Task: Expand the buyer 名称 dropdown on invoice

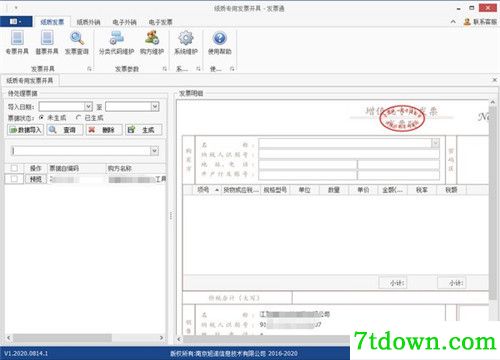Action: [x=435, y=144]
